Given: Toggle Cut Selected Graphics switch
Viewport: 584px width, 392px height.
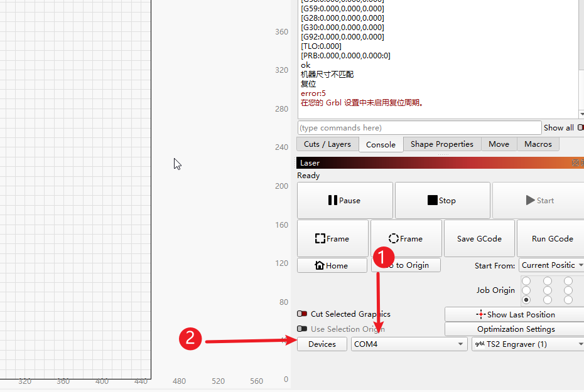Looking at the screenshot, I should [302, 314].
